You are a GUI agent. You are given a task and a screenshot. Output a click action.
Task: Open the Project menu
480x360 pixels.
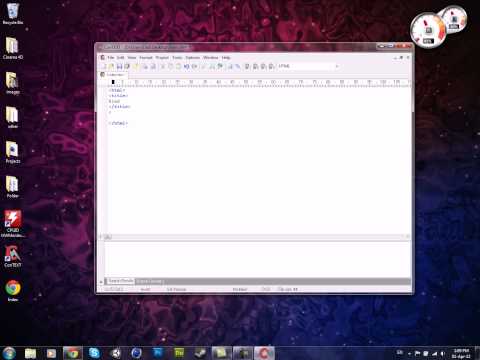162,58
